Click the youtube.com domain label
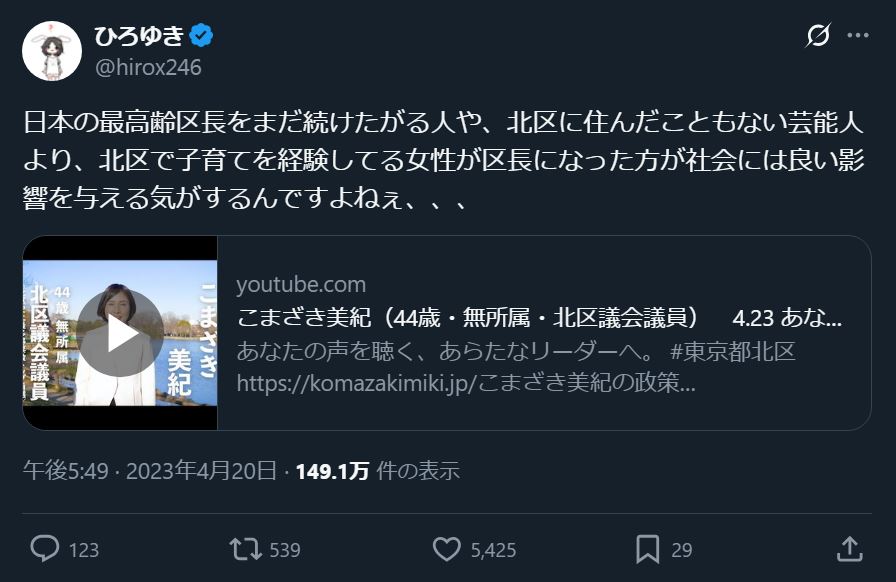The width and height of the screenshot is (896, 582). click(301, 285)
